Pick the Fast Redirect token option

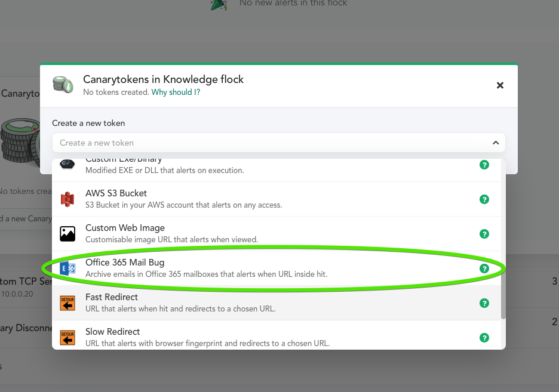coord(277,303)
